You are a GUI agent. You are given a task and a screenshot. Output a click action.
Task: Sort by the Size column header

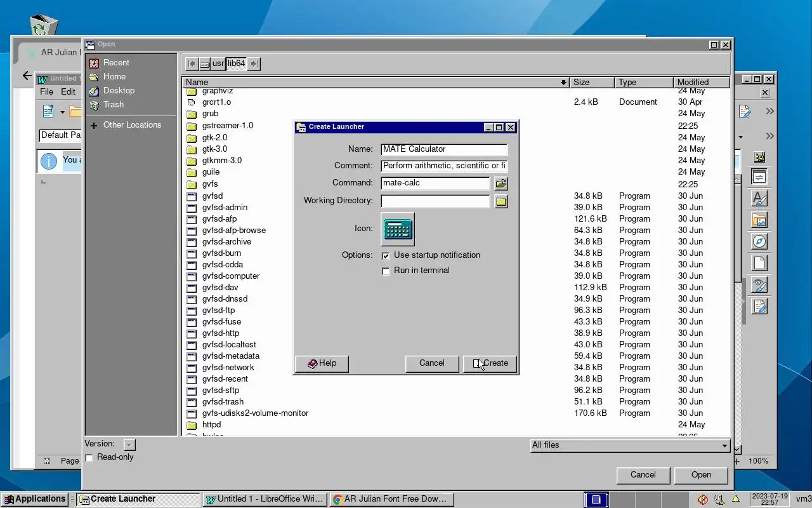click(x=592, y=82)
